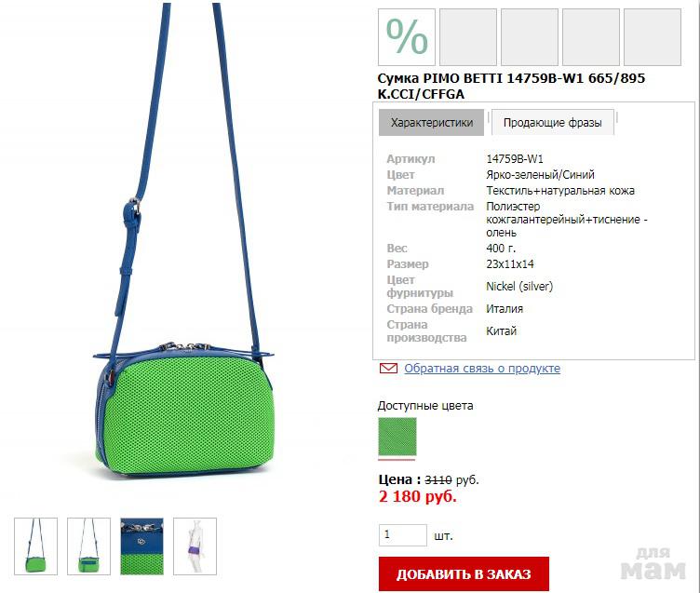Follow the Обратная связь о продукте link
700x593 pixels.
(x=482, y=369)
